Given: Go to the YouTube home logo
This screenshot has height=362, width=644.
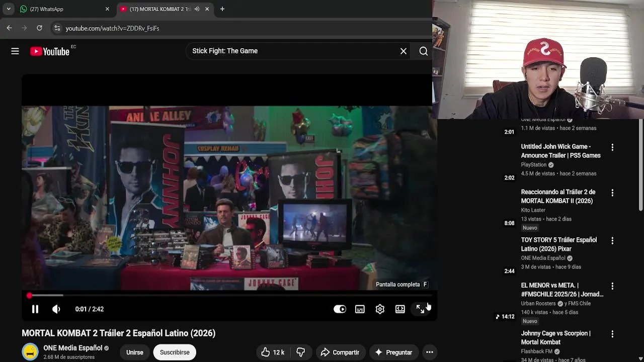Looking at the screenshot, I should pos(49,51).
